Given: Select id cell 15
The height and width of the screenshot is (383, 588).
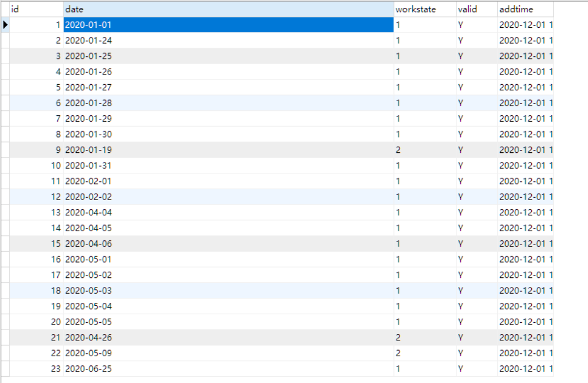Looking at the screenshot, I should pyautogui.click(x=36, y=244).
